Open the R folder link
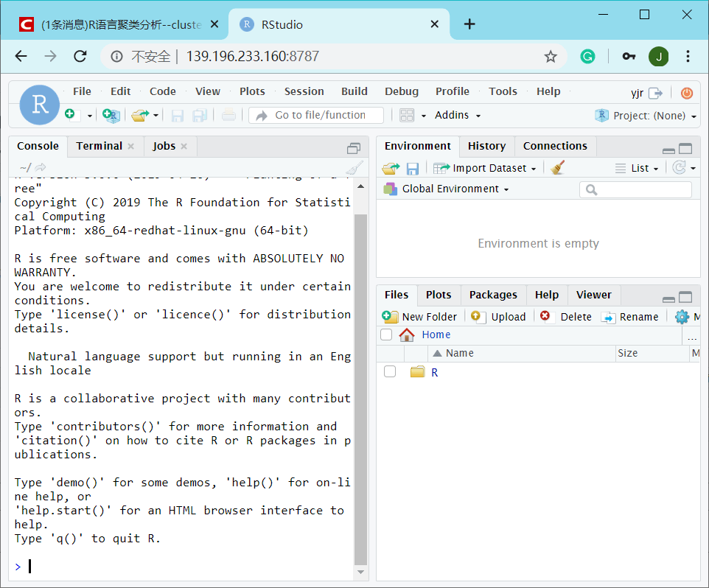Image resolution: width=709 pixels, height=588 pixels. 434,373
